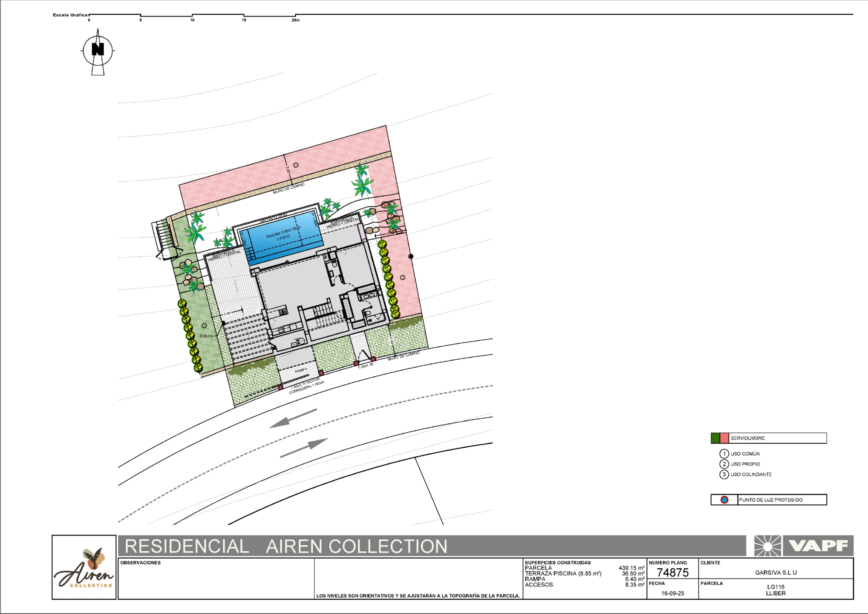The width and height of the screenshot is (868, 614).
Task: Click the circled 3 Uso Colindante legend marker
Action: [724, 474]
